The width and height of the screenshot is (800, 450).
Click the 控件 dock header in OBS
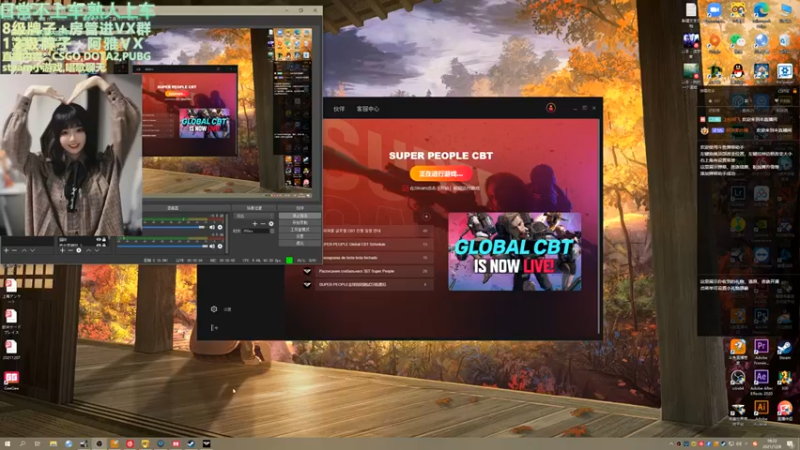click(299, 208)
